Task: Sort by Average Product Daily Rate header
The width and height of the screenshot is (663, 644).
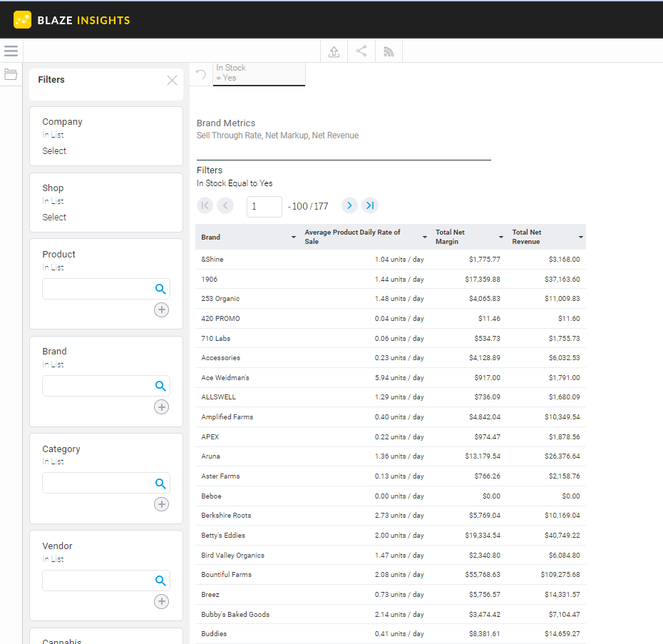Action: pos(353,237)
